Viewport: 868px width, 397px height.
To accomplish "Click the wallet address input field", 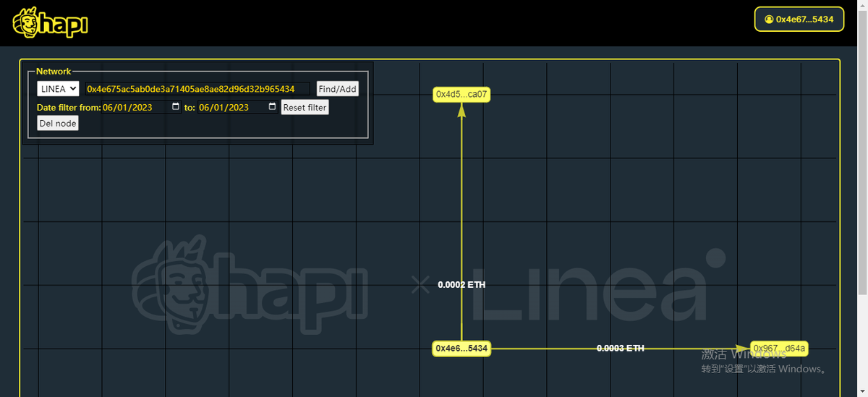I will (197, 89).
